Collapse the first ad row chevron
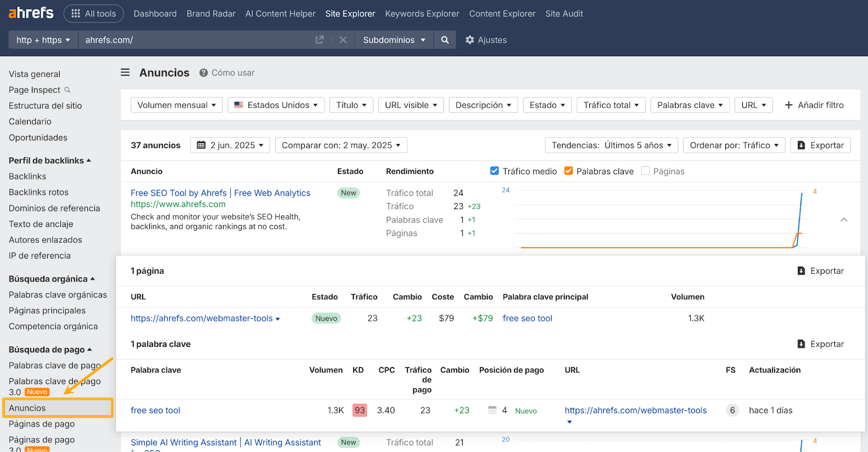 coord(844,219)
